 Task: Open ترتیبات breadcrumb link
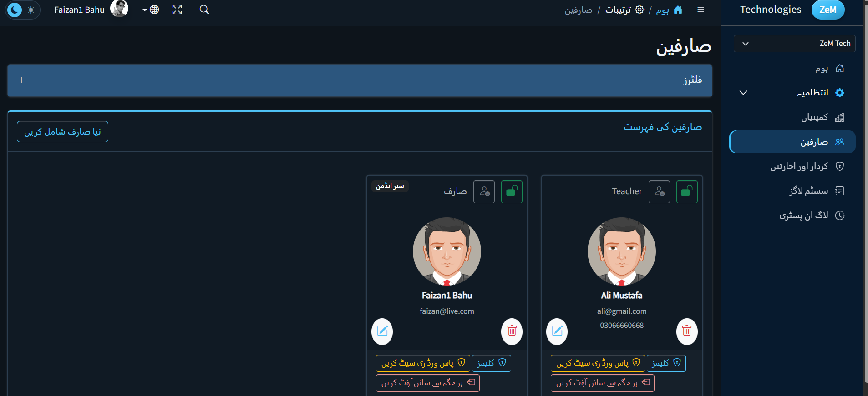pyautogui.click(x=618, y=10)
